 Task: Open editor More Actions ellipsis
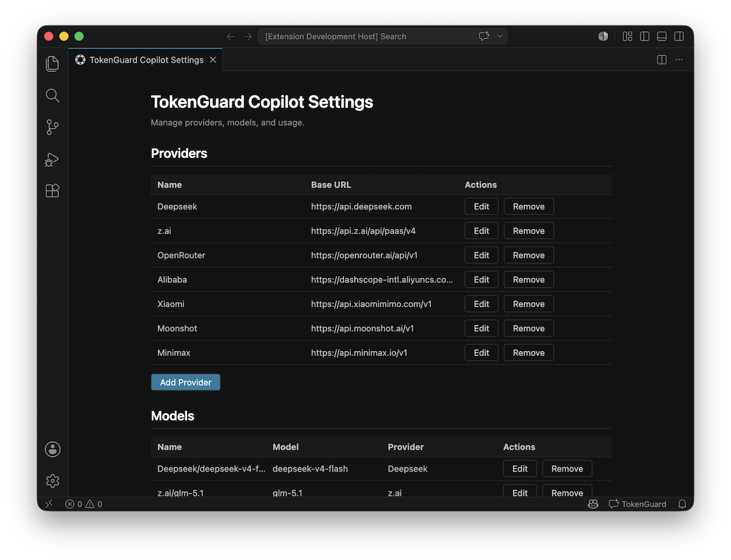coord(679,60)
